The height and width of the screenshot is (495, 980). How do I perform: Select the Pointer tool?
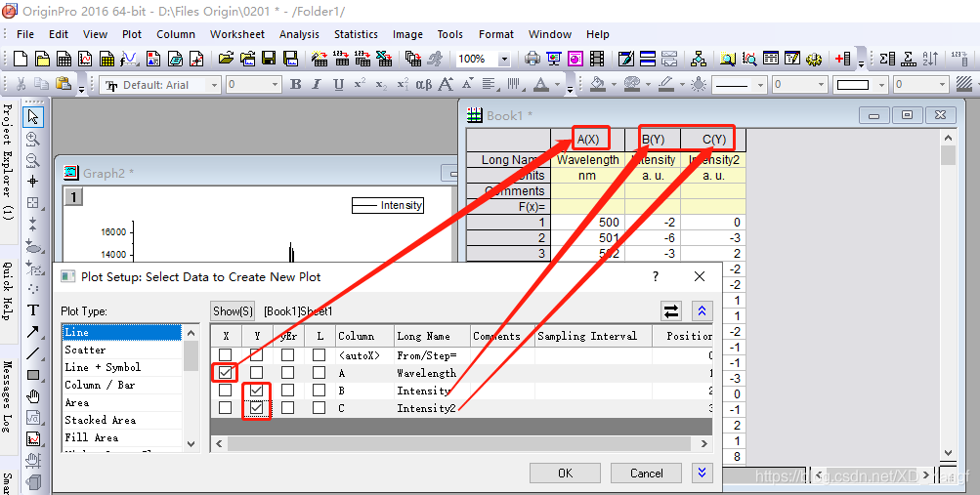33,116
